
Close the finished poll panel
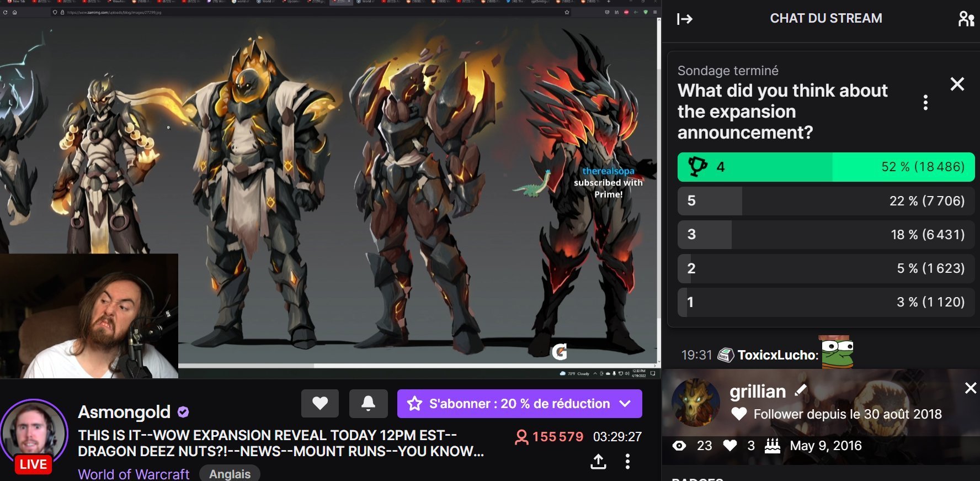click(x=957, y=84)
